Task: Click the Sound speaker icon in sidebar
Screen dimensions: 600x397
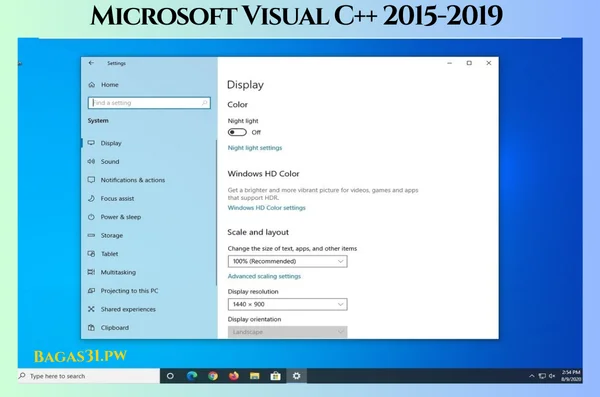Action: pyautogui.click(x=91, y=161)
